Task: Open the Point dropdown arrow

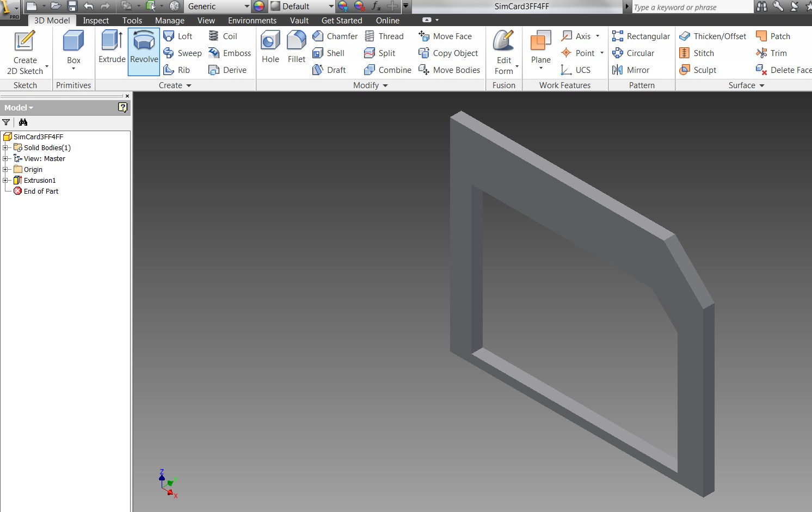Action: (x=602, y=53)
